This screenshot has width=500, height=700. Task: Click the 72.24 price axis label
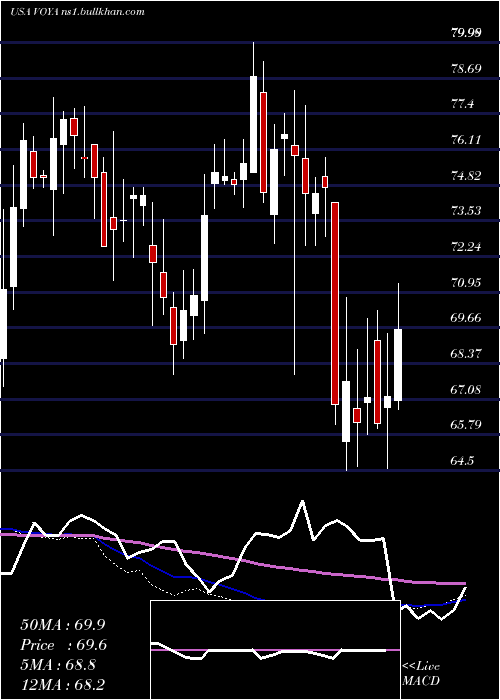pos(467,246)
